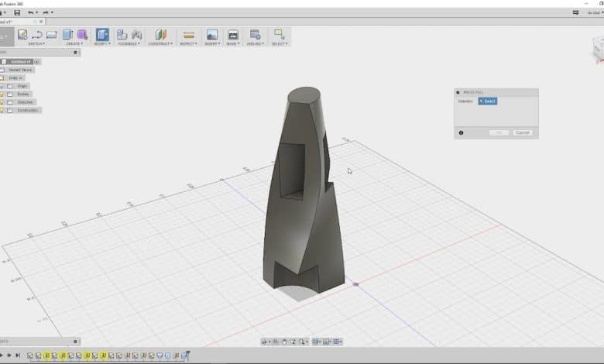Select the Bodies folder in the browser
Screen dimensions: 604x364
click(x=23, y=94)
